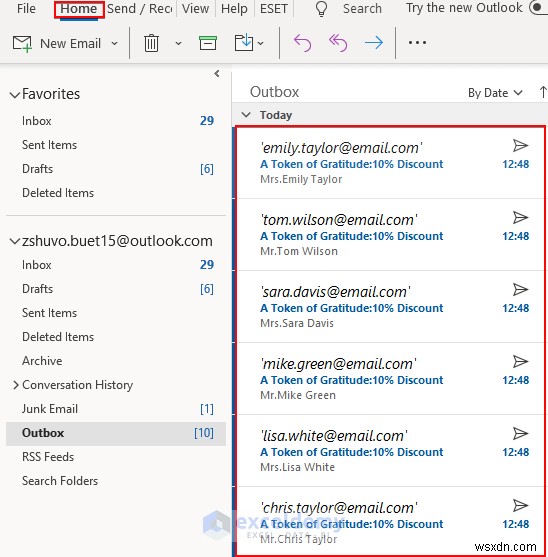Collapse the Favorites section

(x=14, y=95)
